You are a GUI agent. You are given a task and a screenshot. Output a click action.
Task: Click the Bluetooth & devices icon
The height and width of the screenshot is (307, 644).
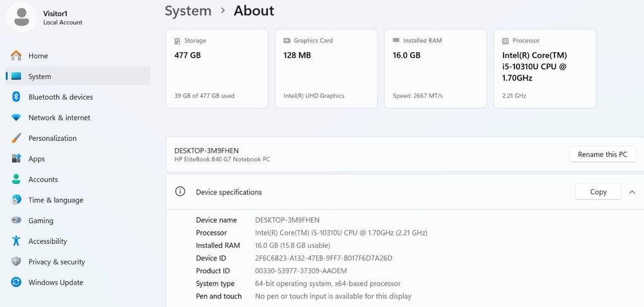(x=16, y=97)
